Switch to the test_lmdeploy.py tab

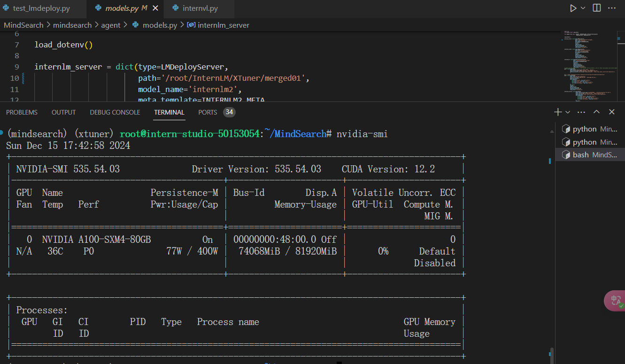[x=41, y=8]
